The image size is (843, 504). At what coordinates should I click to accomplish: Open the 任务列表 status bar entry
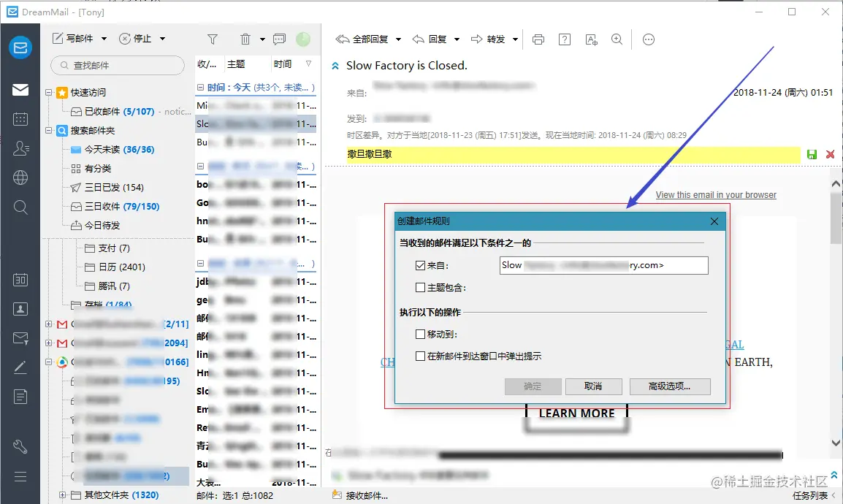809,495
